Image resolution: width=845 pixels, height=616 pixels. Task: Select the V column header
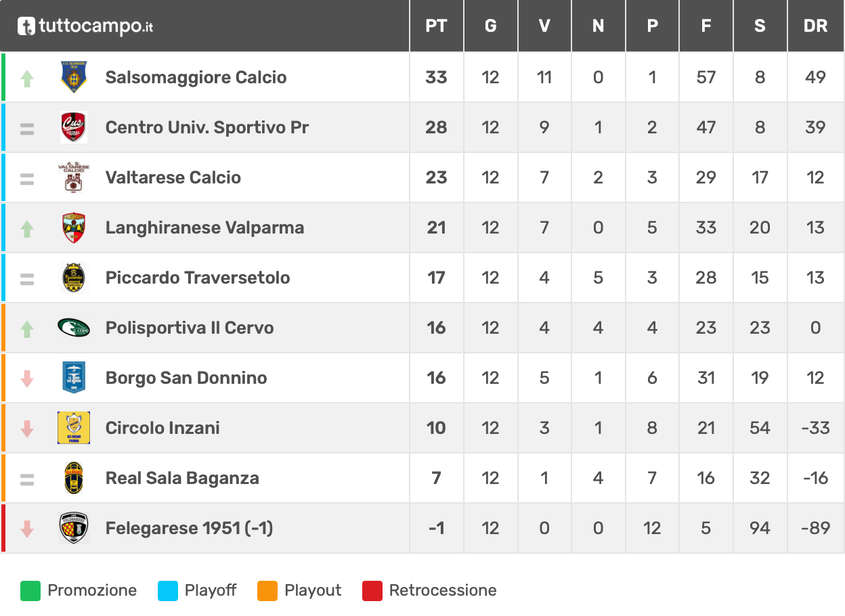[544, 26]
